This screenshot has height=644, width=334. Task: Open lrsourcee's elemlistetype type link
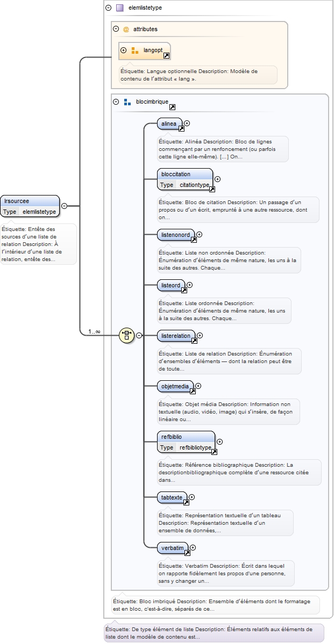click(39, 212)
